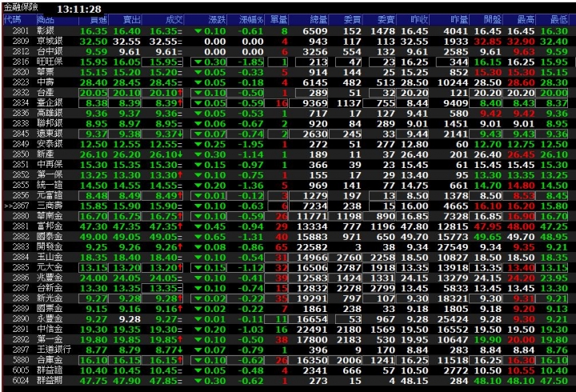Image resolution: width=576 pixels, height=392 pixels.
Task: Select the 國泰金 stock name
Action: pos(50,237)
